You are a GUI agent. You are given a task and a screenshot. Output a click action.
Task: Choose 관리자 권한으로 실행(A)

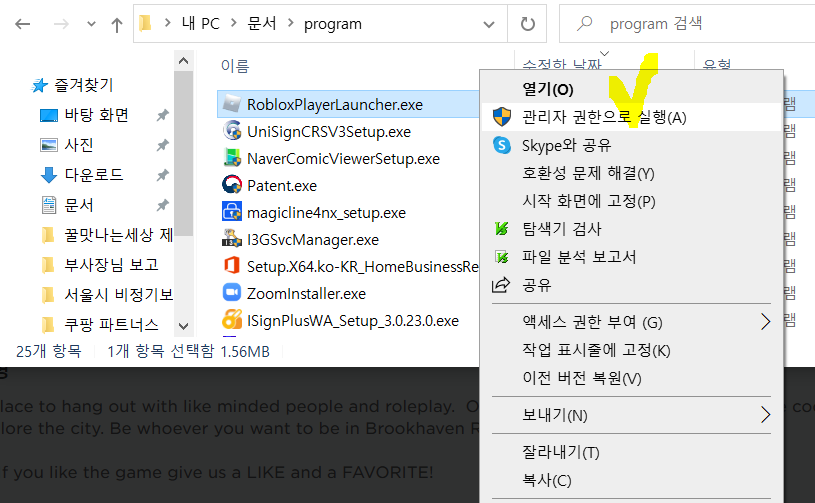point(631,117)
